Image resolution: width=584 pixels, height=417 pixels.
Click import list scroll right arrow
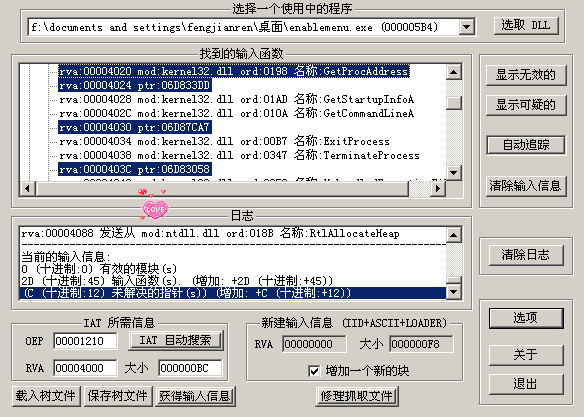[x=438, y=189]
